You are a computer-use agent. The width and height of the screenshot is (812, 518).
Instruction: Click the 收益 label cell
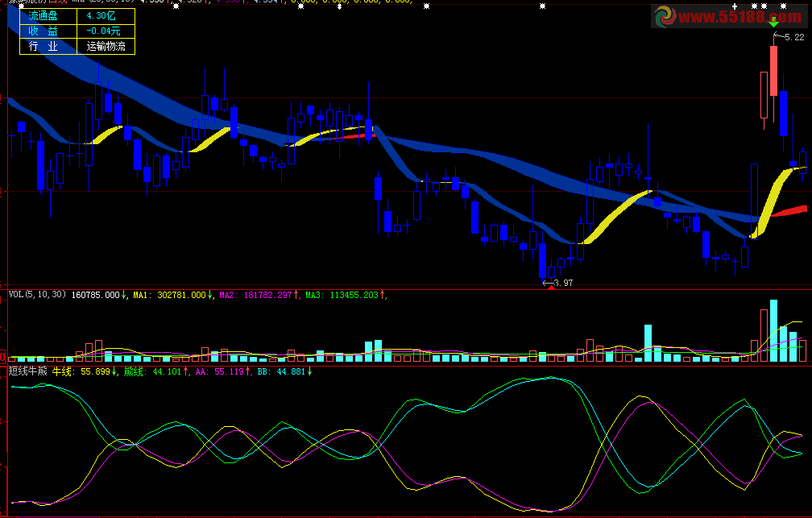[43, 31]
